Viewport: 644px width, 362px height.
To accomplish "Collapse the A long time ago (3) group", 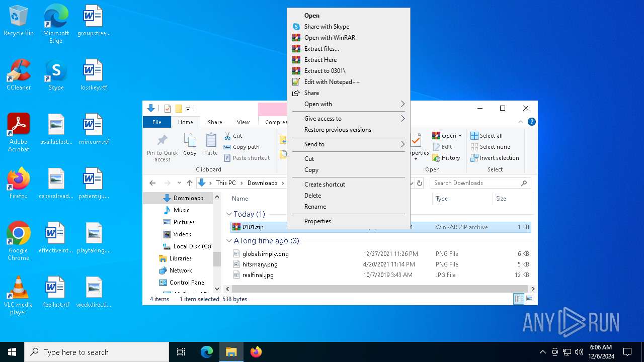I will click(x=229, y=241).
